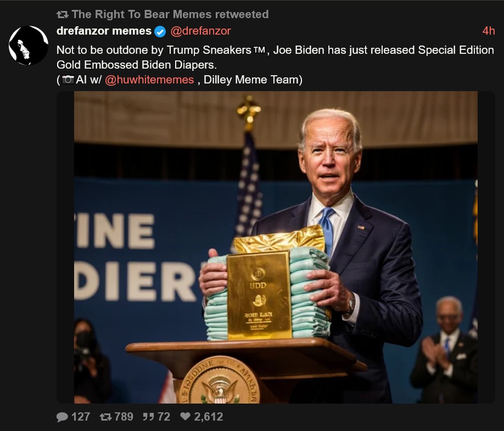The width and height of the screenshot is (504, 431).
Task: Open the 4h timestamp link
Action: click(489, 31)
